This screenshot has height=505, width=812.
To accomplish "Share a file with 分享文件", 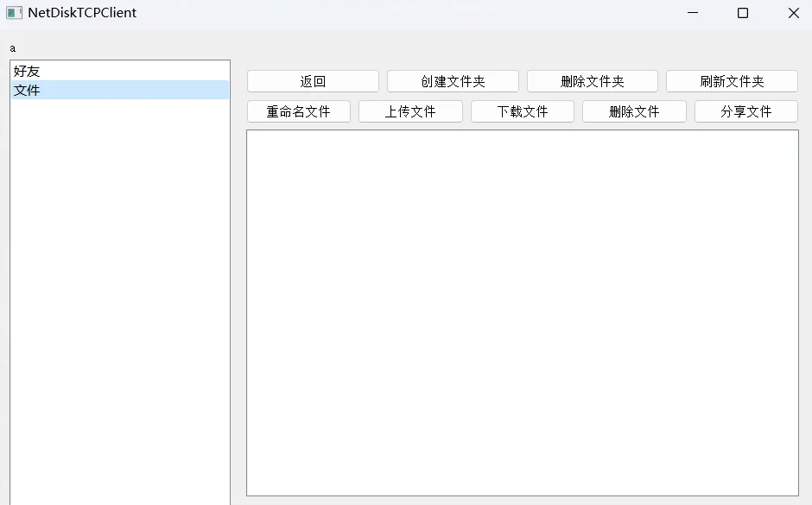I will (746, 111).
